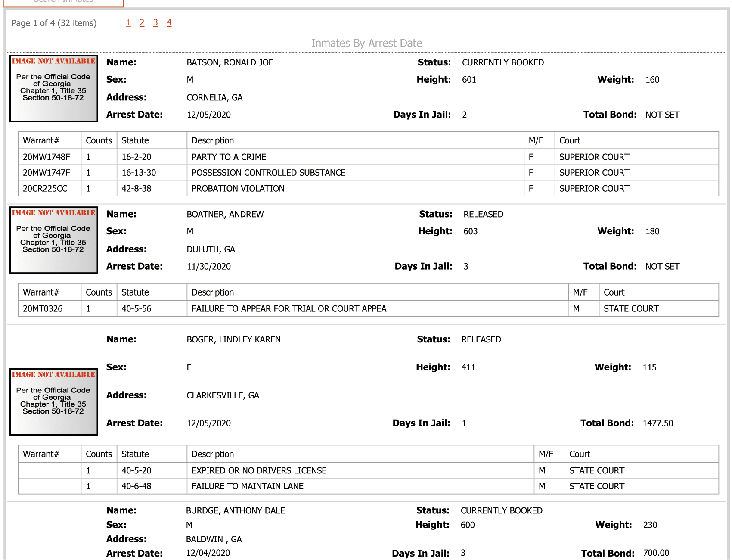The height and width of the screenshot is (560, 732).
Task: Go to page 2 of inmate results
Action: pyautogui.click(x=142, y=23)
